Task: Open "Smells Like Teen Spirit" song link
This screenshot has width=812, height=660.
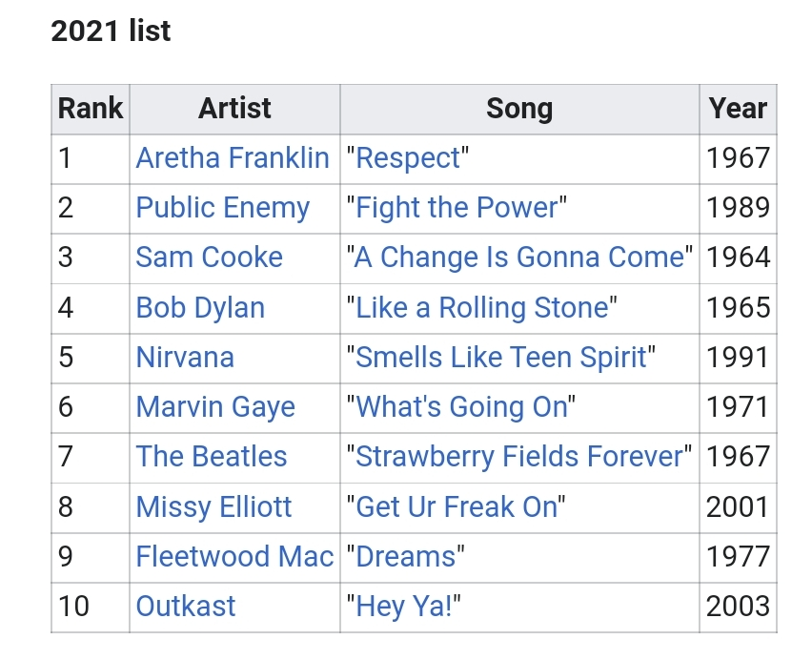Action: click(500, 358)
